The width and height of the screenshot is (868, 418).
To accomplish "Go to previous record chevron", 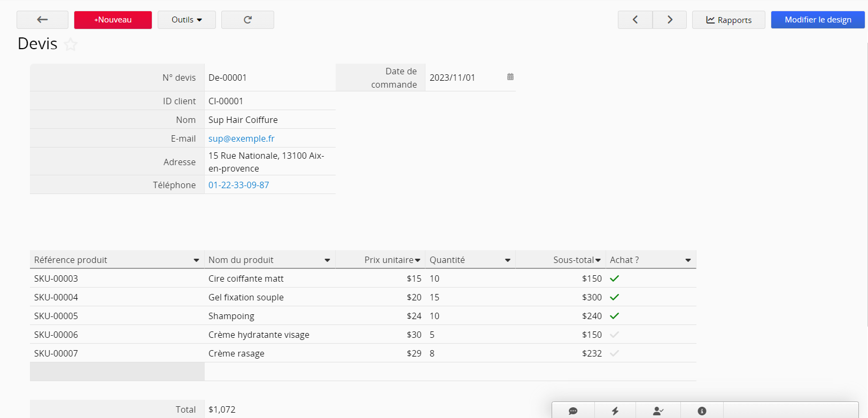I will [635, 20].
